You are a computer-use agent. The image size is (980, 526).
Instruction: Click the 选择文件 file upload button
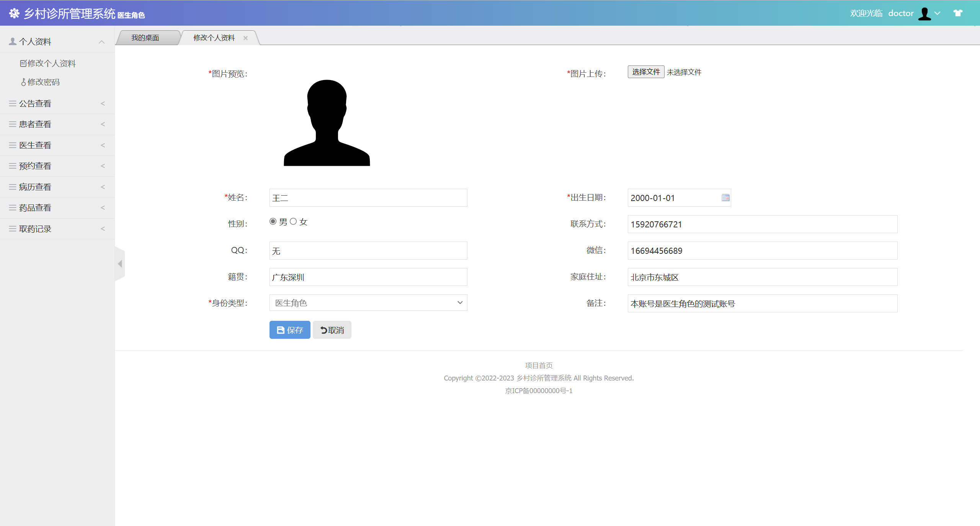(x=645, y=72)
